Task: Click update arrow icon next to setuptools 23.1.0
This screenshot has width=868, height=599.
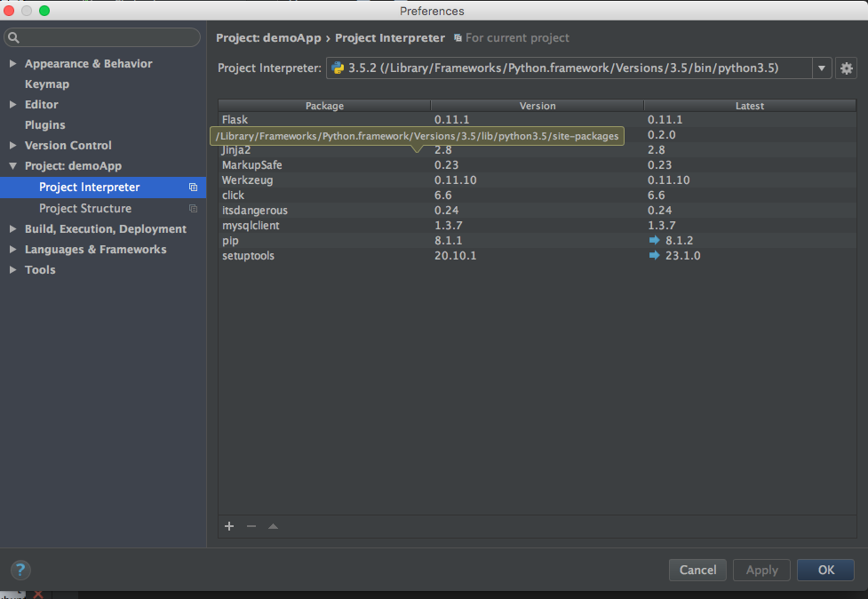Action: [654, 255]
